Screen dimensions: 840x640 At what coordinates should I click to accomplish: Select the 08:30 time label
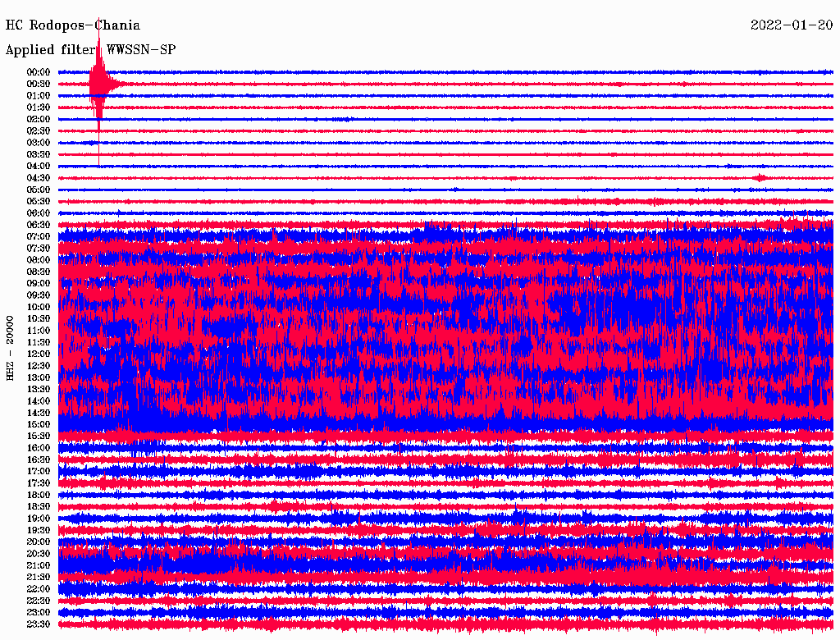(39, 272)
